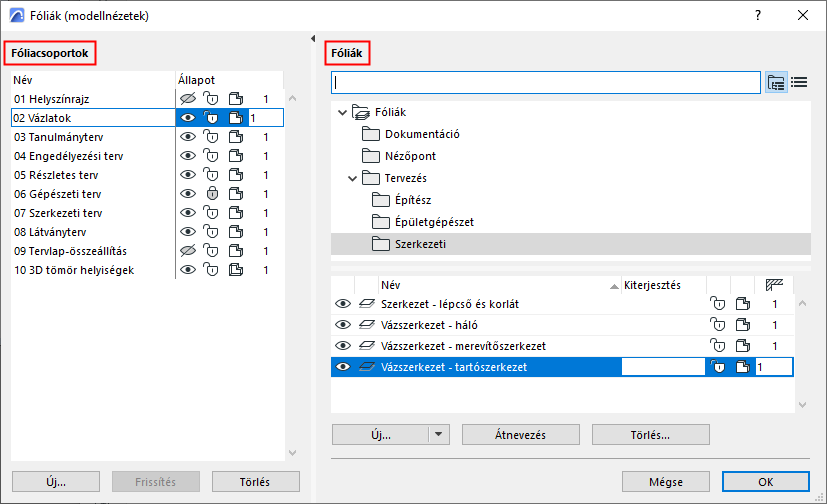The width and height of the screenshot is (827, 504).
Task: Collapse the Tervezés folder
Action: tap(352, 178)
